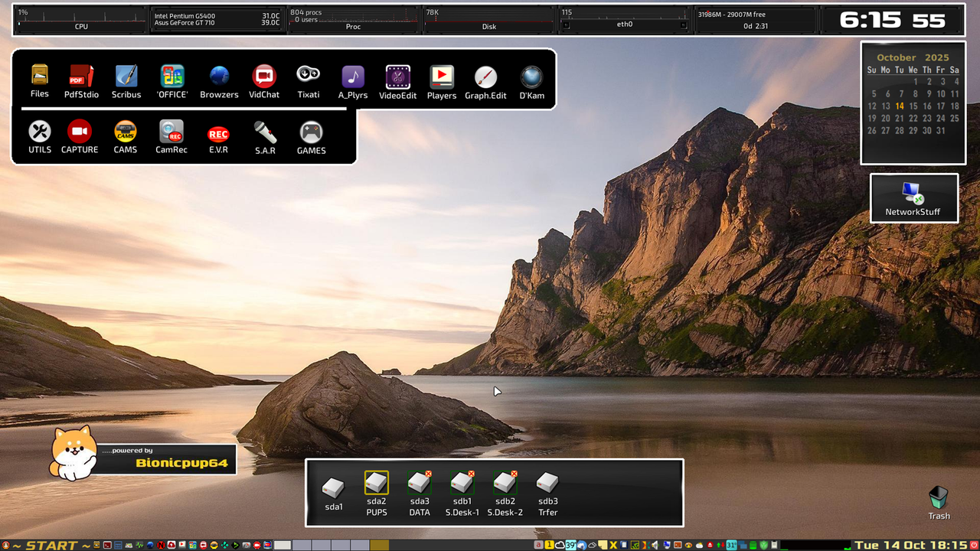Screen dimensions: 980x551
Task: Click the sticky note tray icon
Action: coord(603,545)
